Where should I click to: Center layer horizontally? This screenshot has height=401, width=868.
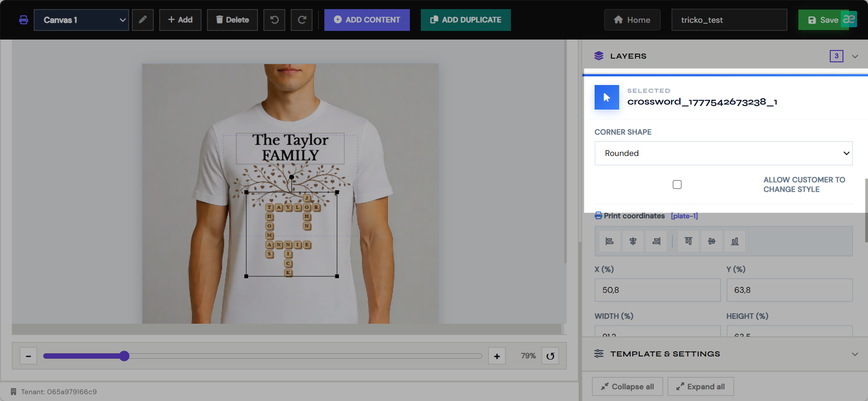coord(633,241)
